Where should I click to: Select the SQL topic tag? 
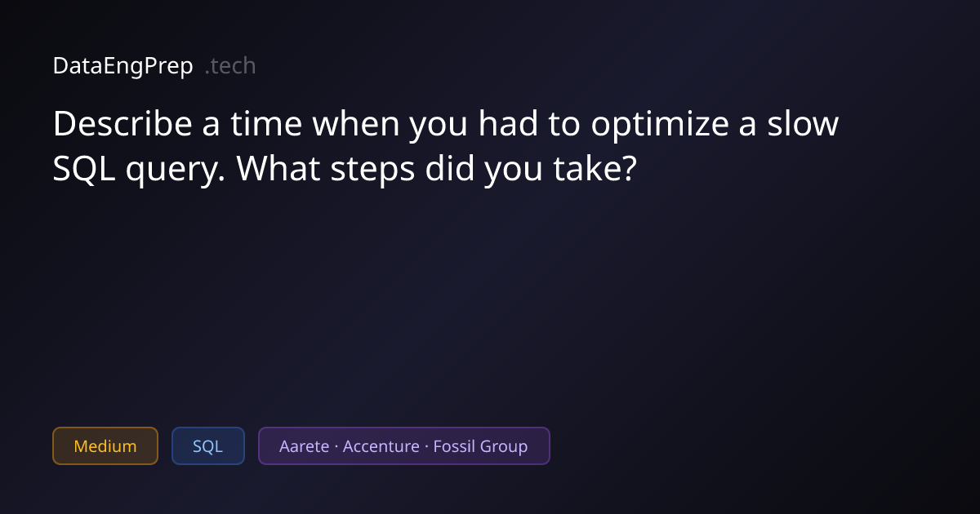[207, 446]
